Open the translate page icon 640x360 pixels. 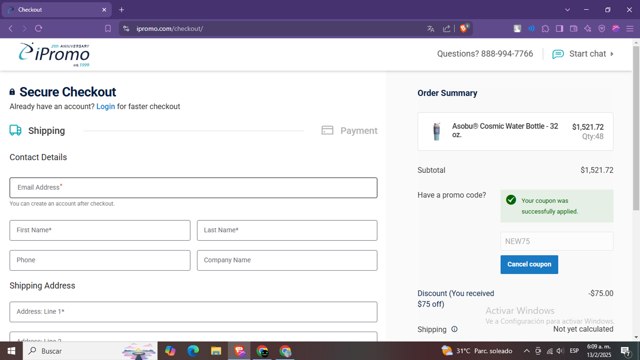pyautogui.click(x=431, y=29)
